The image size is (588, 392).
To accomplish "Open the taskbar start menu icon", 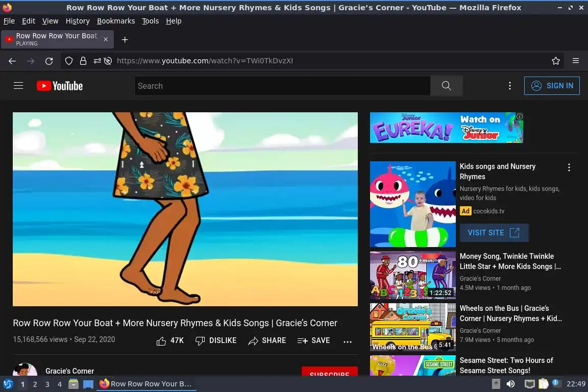I will [8, 384].
